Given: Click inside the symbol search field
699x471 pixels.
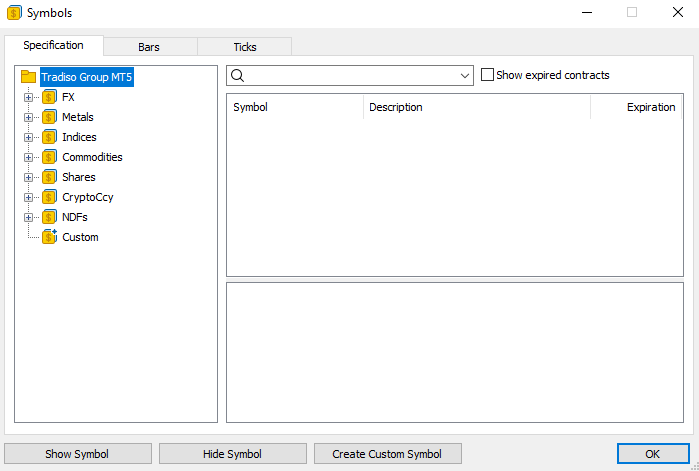Looking at the screenshot, I should (350, 76).
